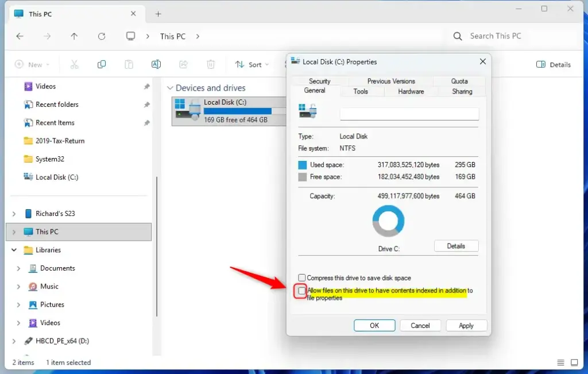Switch to large icons view icon

574,363
